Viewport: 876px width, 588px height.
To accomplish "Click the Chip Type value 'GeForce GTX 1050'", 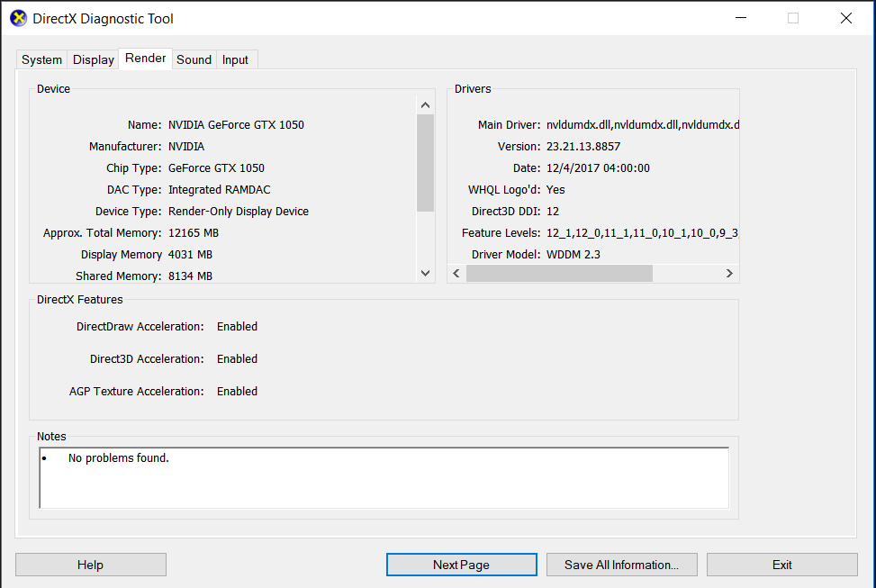I will [216, 168].
